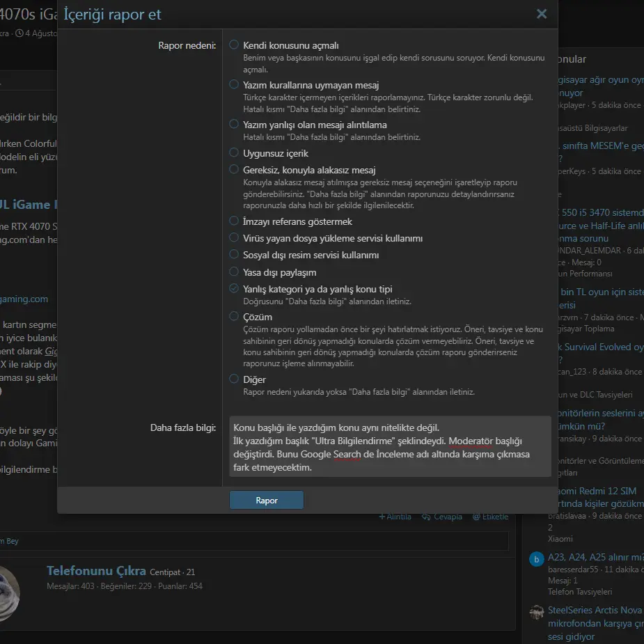Open 'A23, A24, A25 alınır mı' topic
This screenshot has width=644, height=644.
pos(595,557)
